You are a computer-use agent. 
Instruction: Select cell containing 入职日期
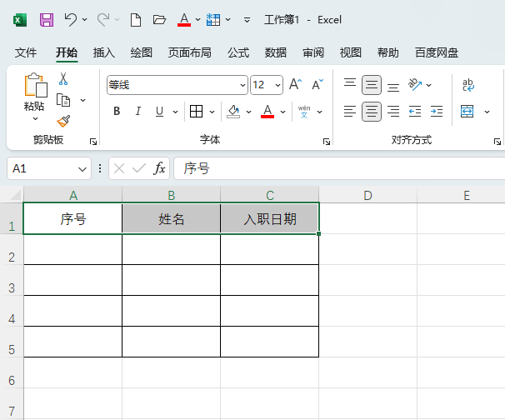(270, 219)
